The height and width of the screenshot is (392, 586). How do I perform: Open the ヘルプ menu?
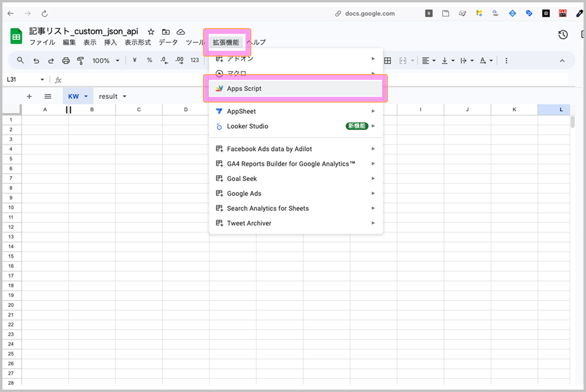click(256, 42)
